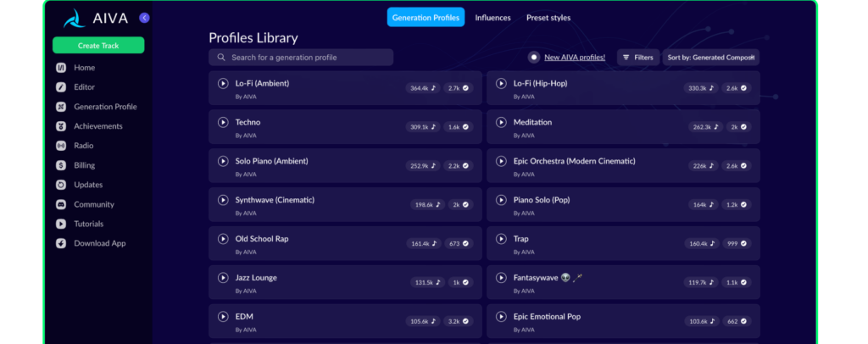Open the Synthwave (Cinematic) profile title
Image resolution: width=868 pixels, height=344 pixels.
275,200
